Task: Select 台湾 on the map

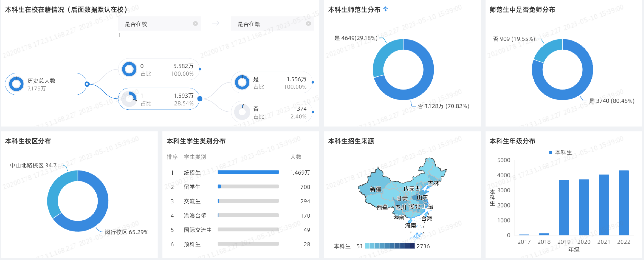Action: click(x=426, y=218)
